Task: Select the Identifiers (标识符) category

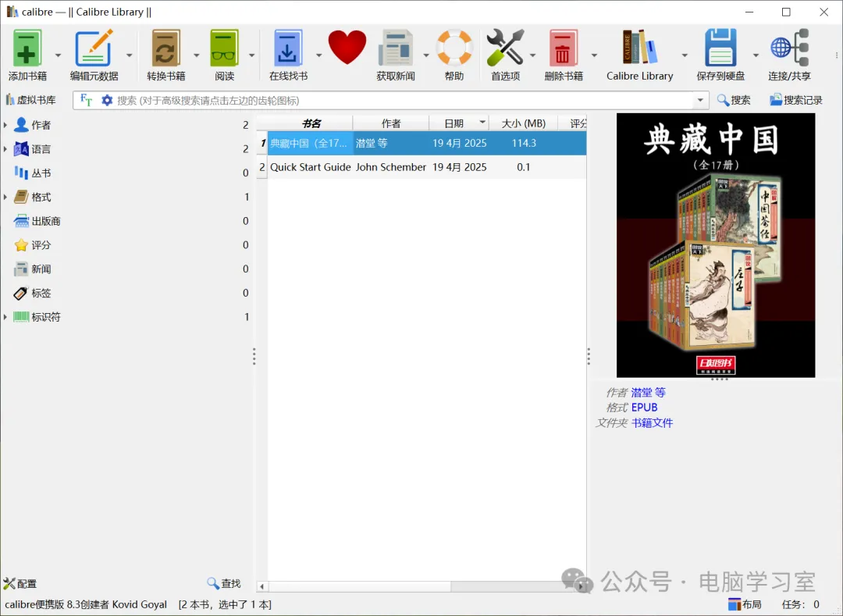Action: point(46,317)
